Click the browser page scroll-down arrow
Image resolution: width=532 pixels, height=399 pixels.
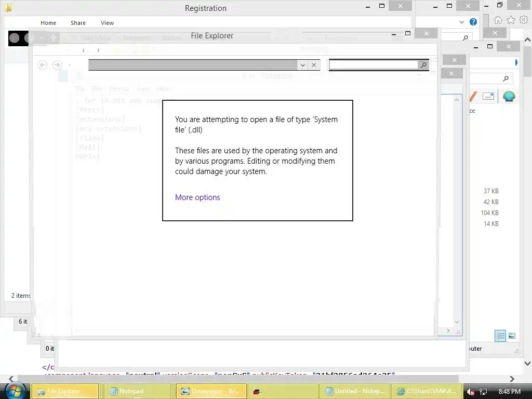tap(528, 363)
